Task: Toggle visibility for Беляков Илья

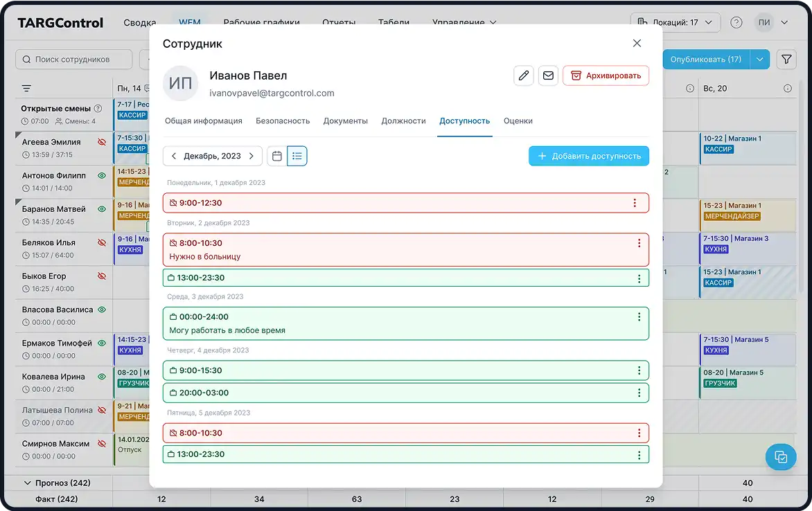Action: pos(102,242)
